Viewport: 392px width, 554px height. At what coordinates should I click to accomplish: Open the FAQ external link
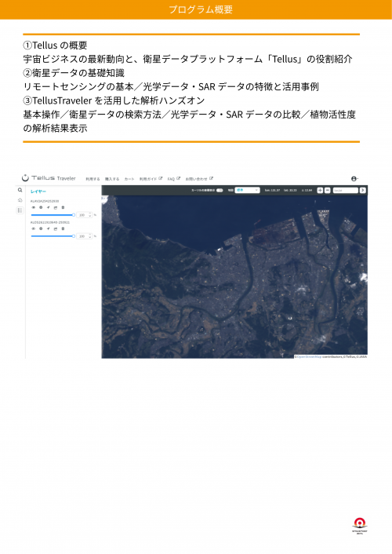tap(174, 179)
